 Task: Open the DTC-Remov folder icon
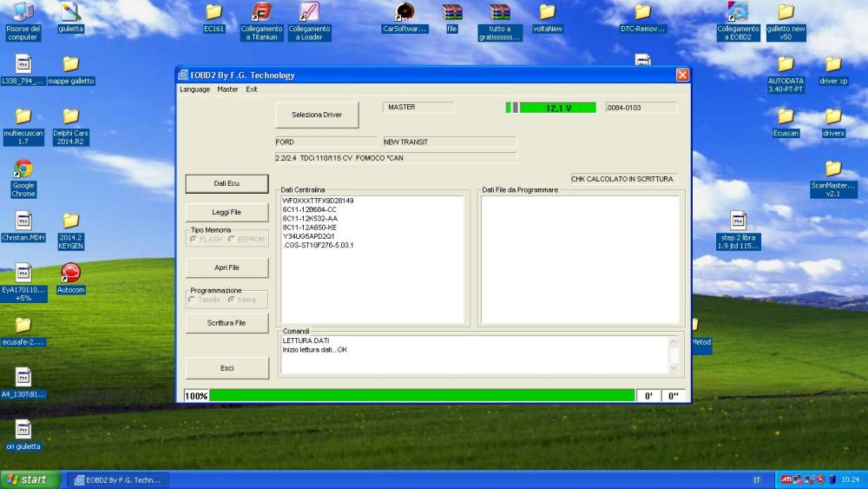pos(642,17)
